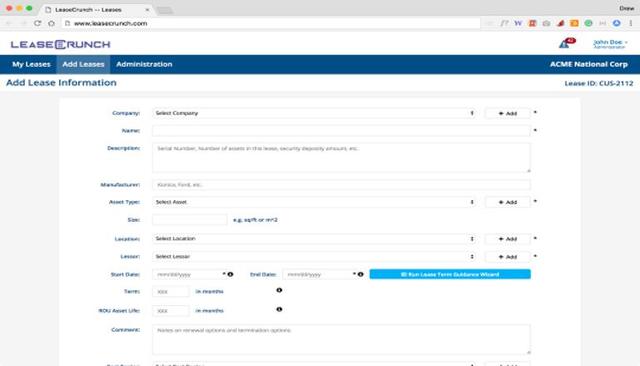
Task: Click into the Comment text area
Action: (x=341, y=339)
